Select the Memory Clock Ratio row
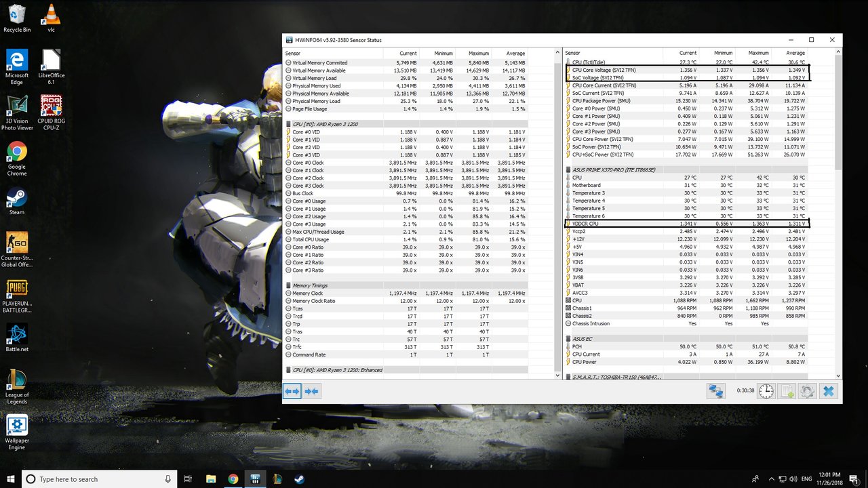This screenshot has width=868, height=488. point(406,301)
